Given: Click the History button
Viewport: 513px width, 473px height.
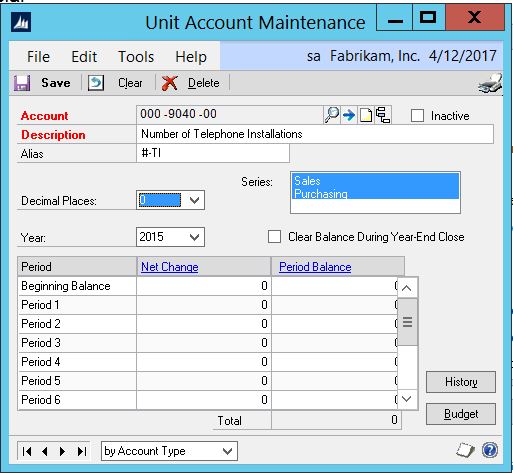Looking at the screenshot, I should 461,382.
